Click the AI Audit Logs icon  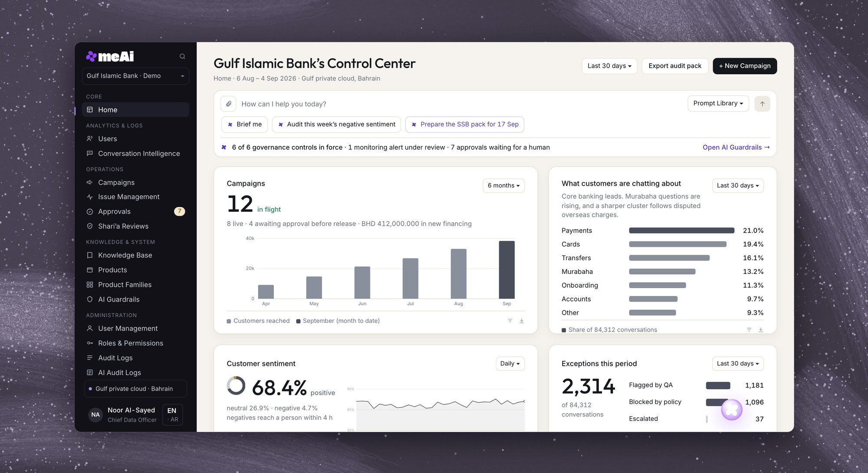(x=90, y=373)
